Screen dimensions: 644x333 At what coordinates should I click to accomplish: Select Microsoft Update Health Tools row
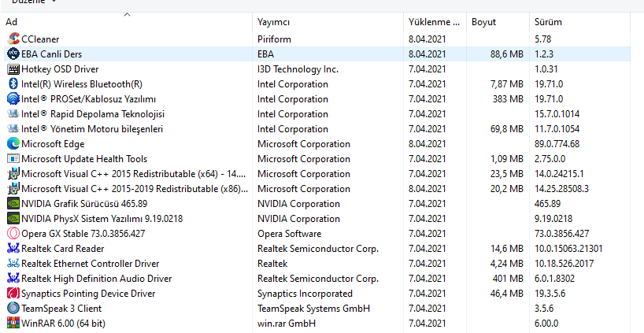click(84, 159)
